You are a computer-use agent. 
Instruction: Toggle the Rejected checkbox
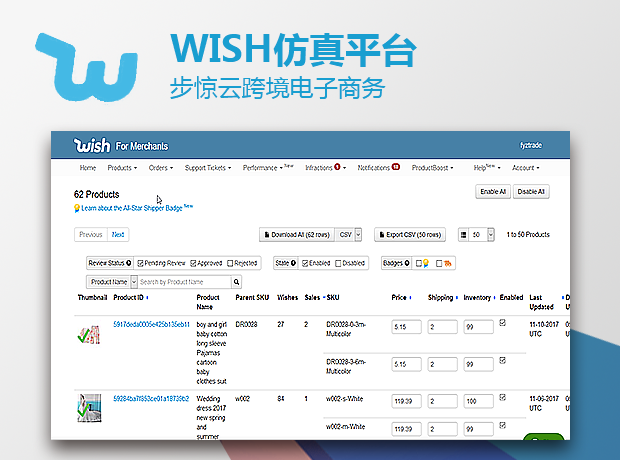[x=230, y=263]
